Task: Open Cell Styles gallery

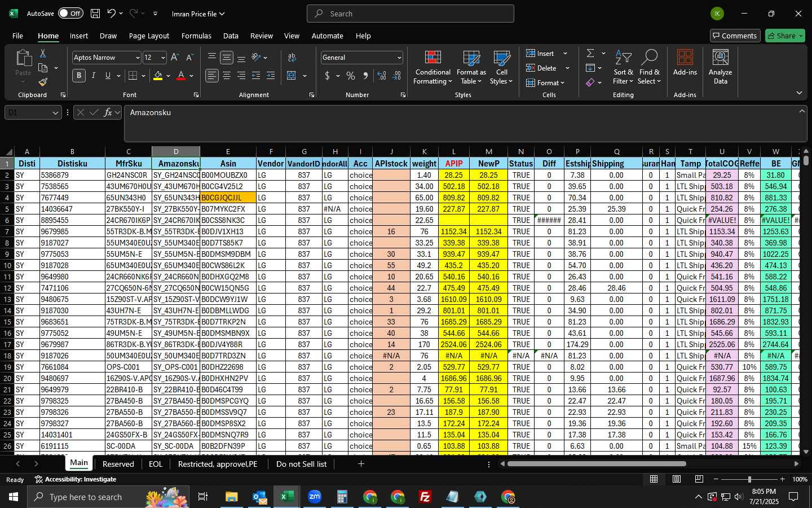Action: (501, 68)
